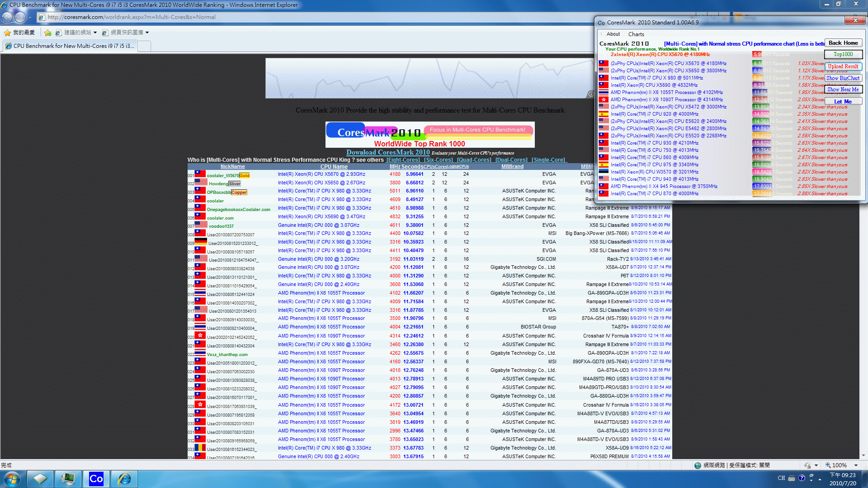868x488 pixels.
Task: Click the Add to Favorites Bar icon
Action: point(48,33)
